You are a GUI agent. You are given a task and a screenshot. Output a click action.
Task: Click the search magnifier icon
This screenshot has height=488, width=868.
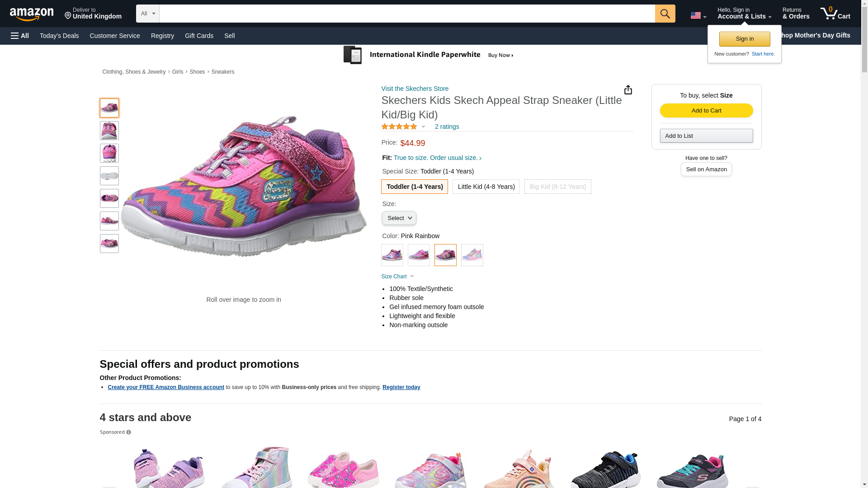point(665,14)
